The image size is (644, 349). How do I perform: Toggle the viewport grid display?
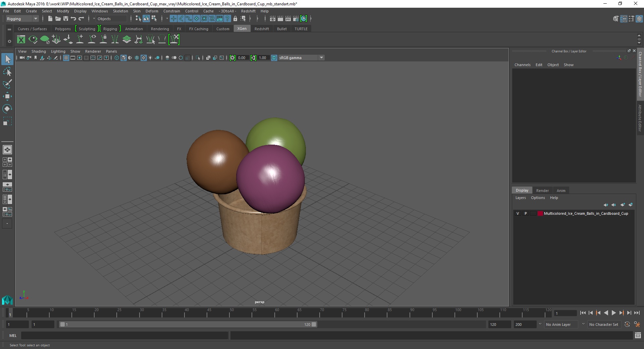66,58
